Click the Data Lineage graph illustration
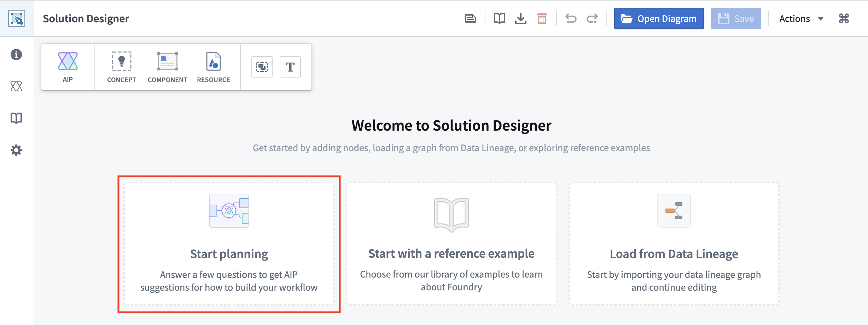868x325 pixels. point(674,211)
